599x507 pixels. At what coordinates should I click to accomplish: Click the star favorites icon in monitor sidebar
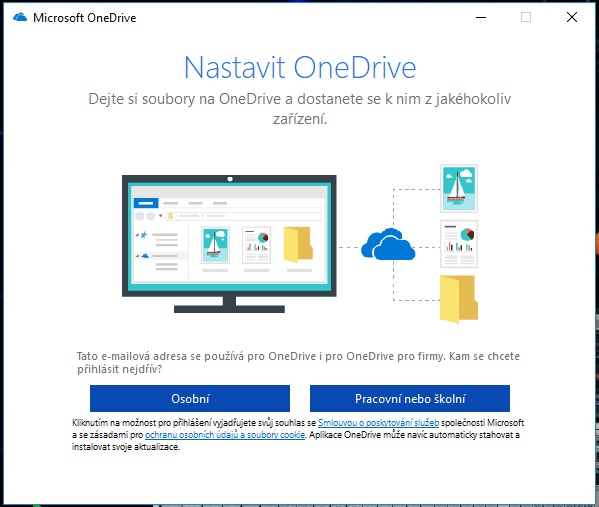tap(144, 235)
